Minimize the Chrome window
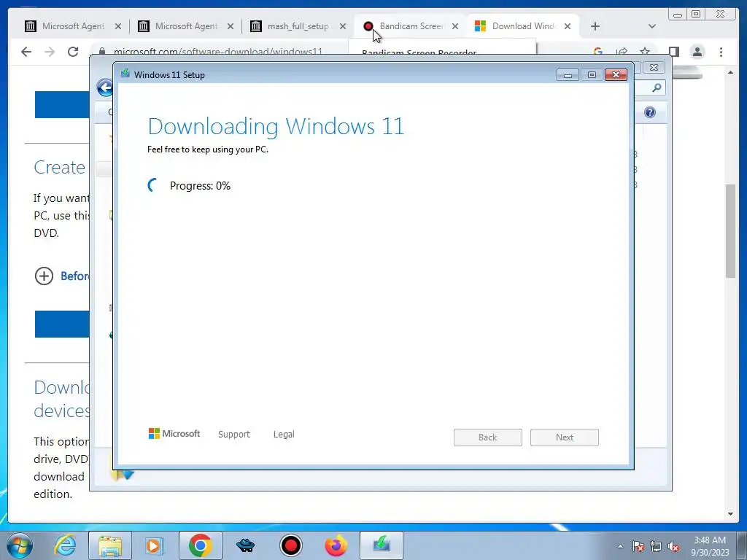This screenshot has width=747, height=560. pyautogui.click(x=678, y=15)
